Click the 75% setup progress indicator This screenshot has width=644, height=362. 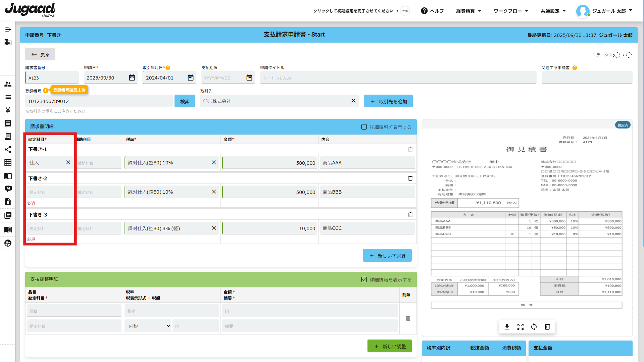[405, 11]
